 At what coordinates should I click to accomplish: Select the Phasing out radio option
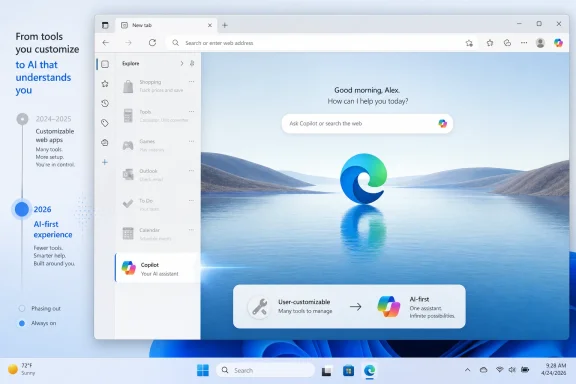(x=22, y=308)
